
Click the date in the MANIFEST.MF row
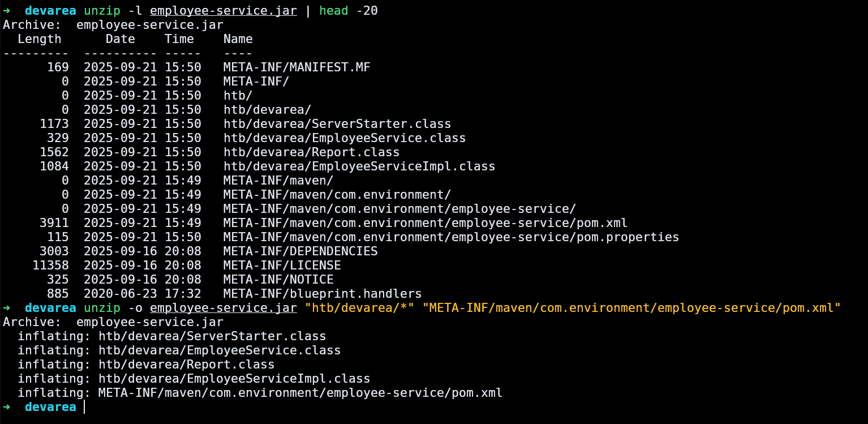point(121,67)
